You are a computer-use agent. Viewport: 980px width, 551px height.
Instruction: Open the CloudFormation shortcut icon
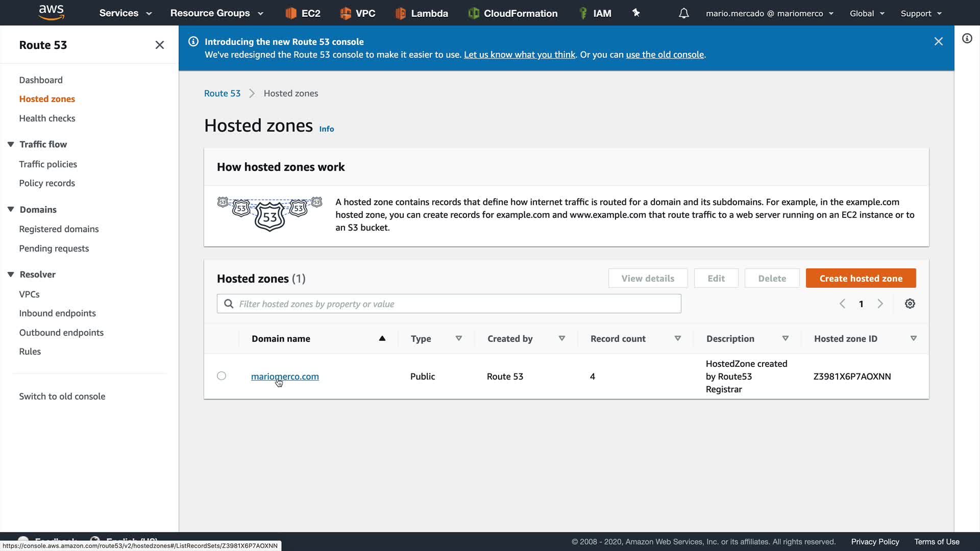pyautogui.click(x=474, y=13)
